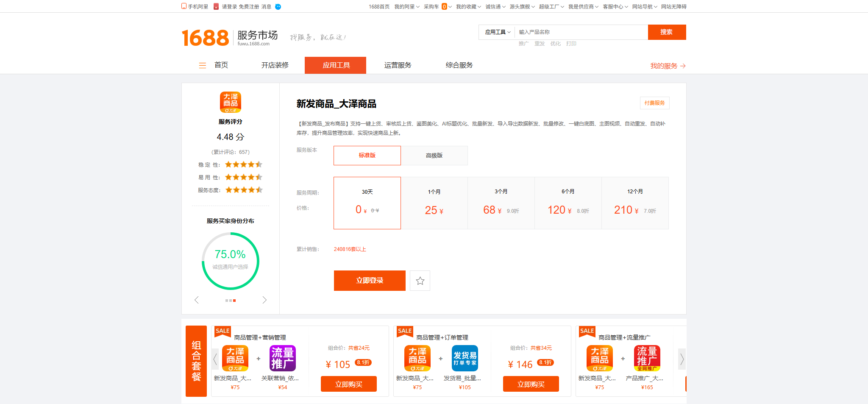Buy the ¥146 combo package
The height and width of the screenshot is (404, 868).
[x=531, y=384]
